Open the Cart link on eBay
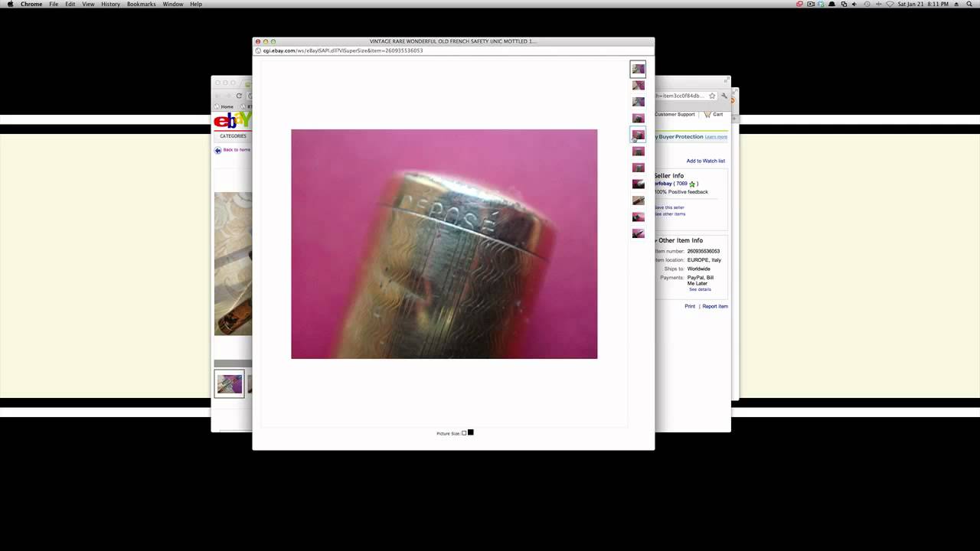The height and width of the screenshot is (551, 980). 718,114
